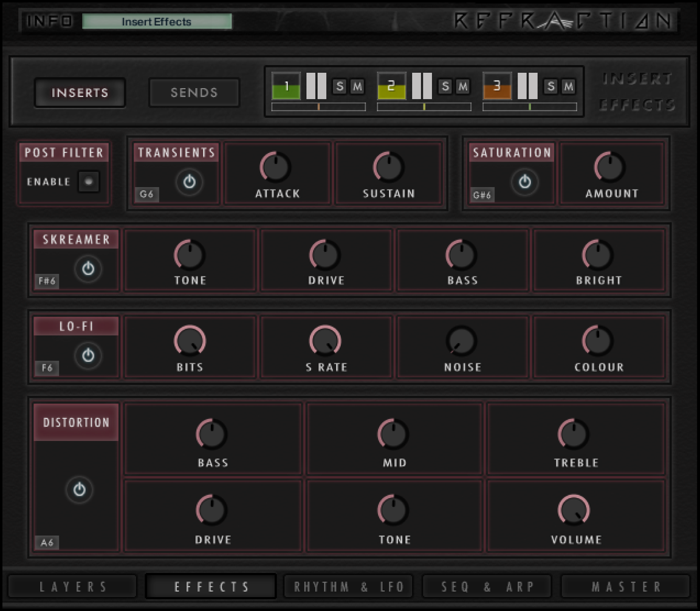Solo layer 2 with S button

(445, 86)
